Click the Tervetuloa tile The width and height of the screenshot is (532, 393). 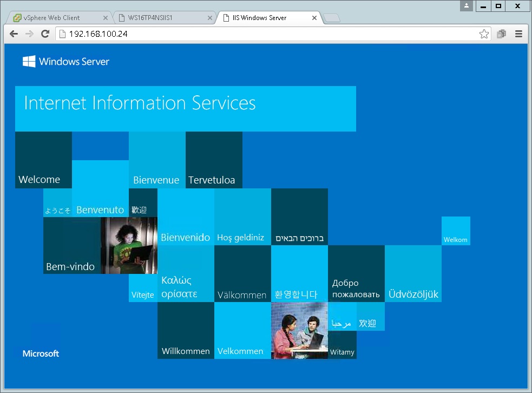point(214,160)
